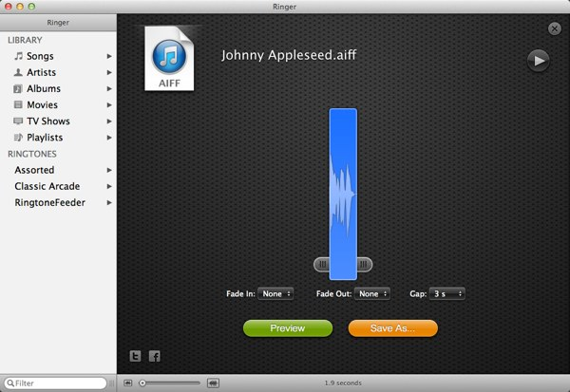The height and width of the screenshot is (392, 570).
Task: Share via the Facebook icon
Action: (x=155, y=356)
